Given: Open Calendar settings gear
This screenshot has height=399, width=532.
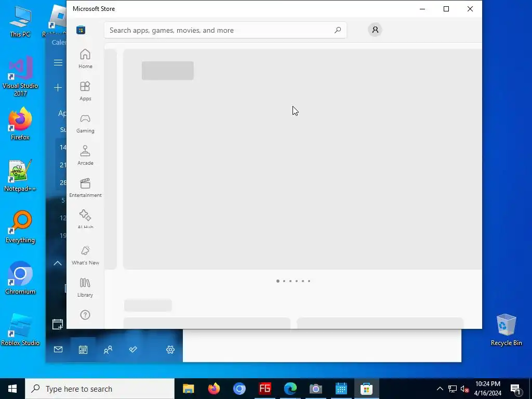Looking at the screenshot, I should (x=170, y=350).
